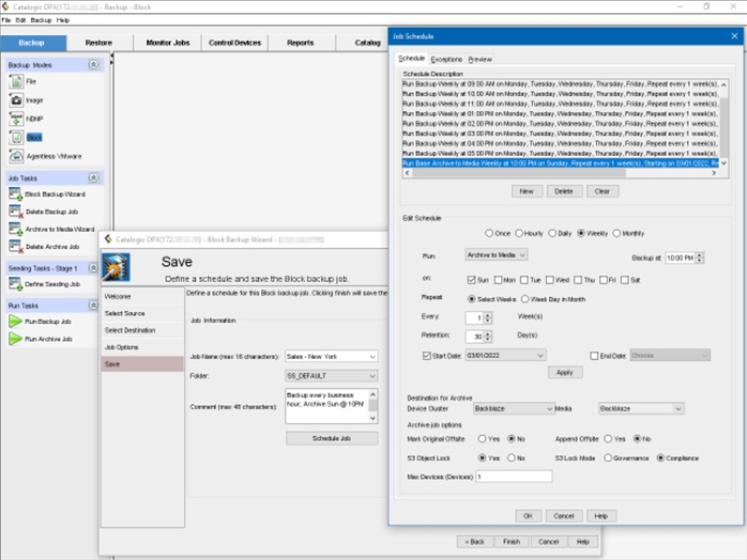Click the Delete Backup Job icon
This screenshot has height=560, width=747.
16,211
